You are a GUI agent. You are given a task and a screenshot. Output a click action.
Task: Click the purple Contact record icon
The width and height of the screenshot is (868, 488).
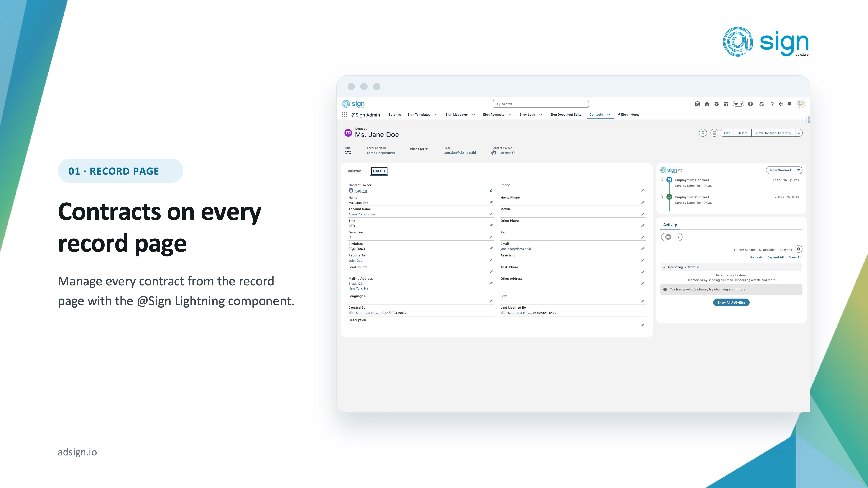click(348, 133)
